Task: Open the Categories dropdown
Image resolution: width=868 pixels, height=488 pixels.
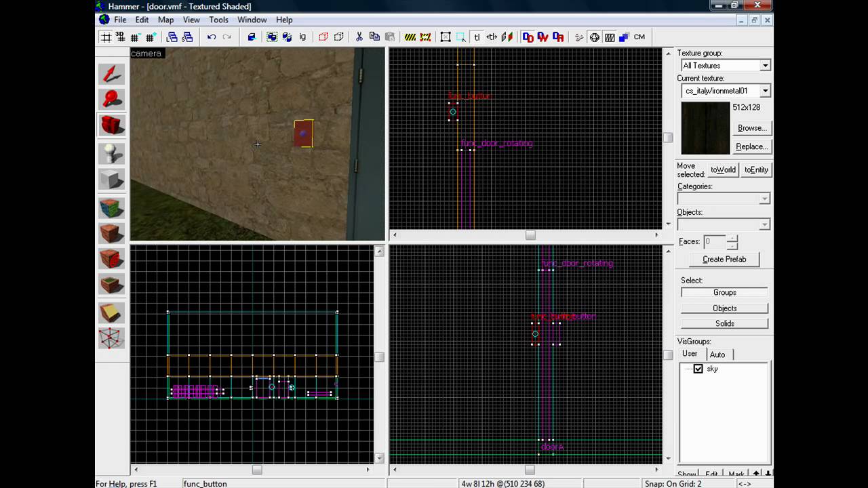Action: click(x=764, y=199)
